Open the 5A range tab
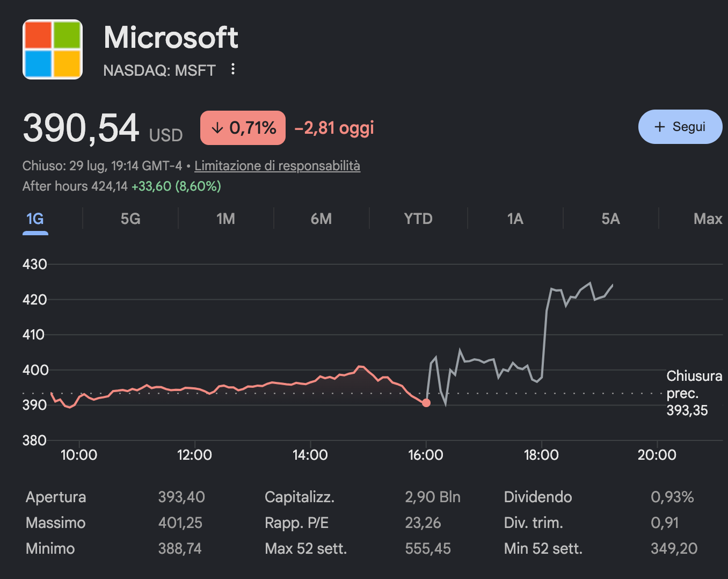This screenshot has height=579, width=728. point(610,219)
